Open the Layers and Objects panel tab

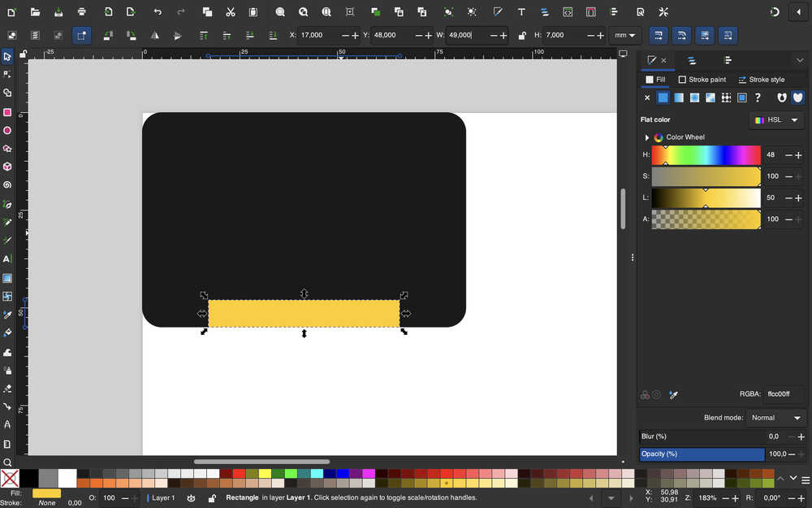pos(691,61)
